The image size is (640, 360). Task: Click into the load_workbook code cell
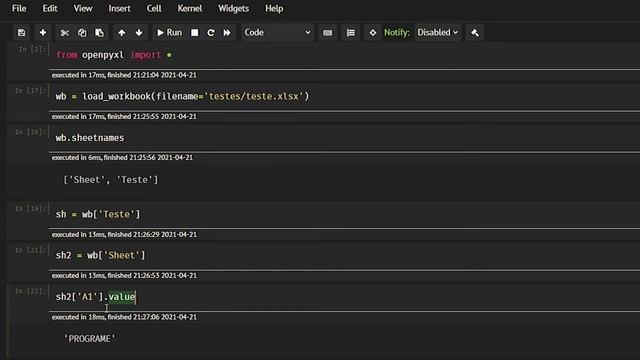point(345,96)
